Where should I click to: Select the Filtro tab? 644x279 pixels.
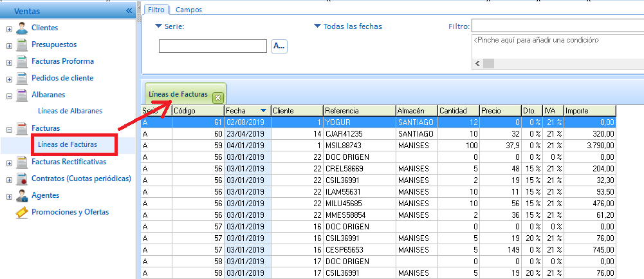tap(156, 10)
